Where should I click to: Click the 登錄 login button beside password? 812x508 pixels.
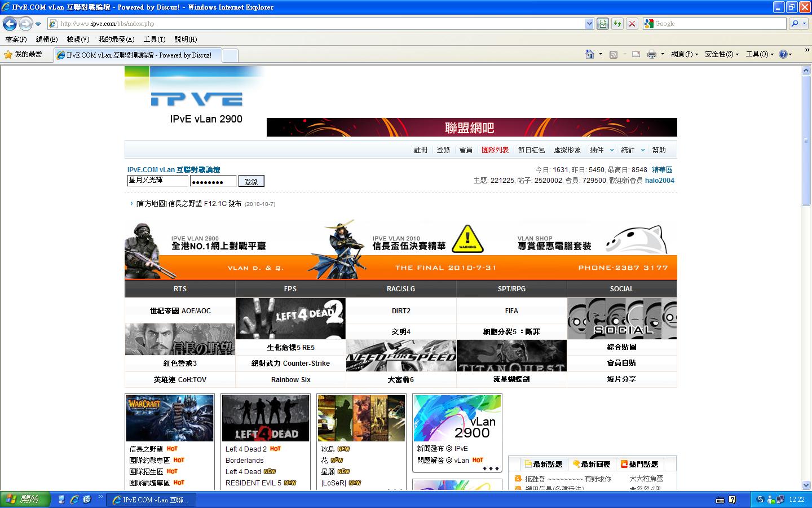click(x=251, y=181)
